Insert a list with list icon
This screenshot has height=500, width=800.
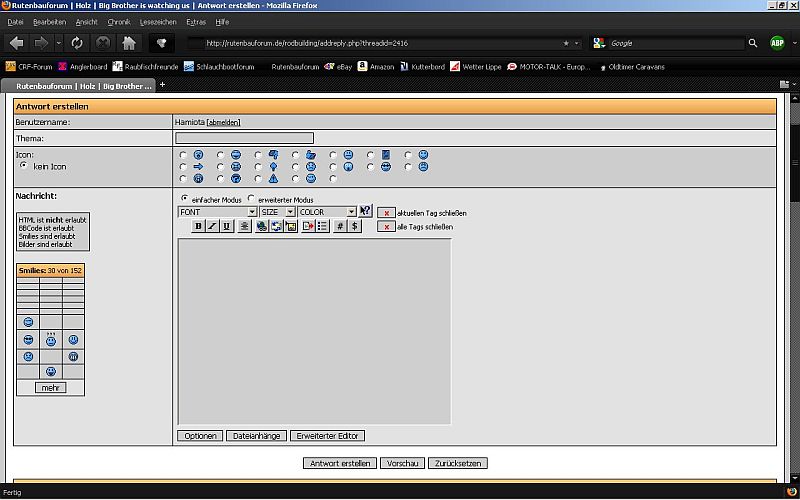[322, 226]
